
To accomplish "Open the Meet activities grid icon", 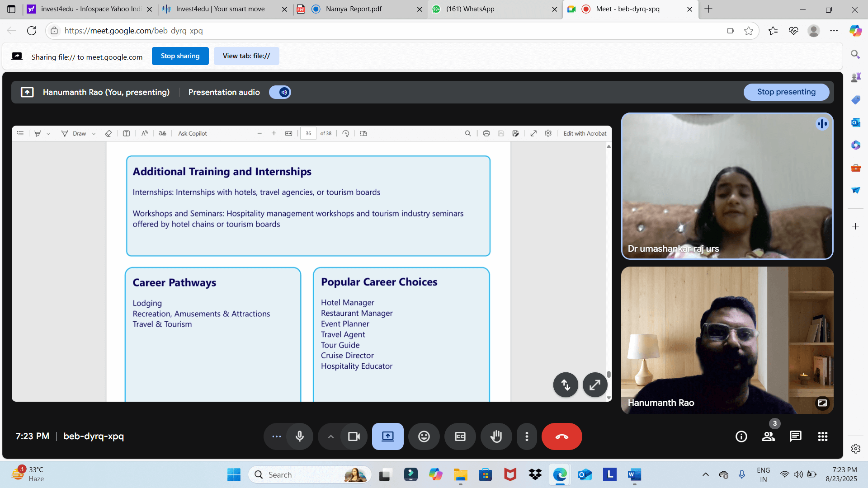I will (x=822, y=436).
